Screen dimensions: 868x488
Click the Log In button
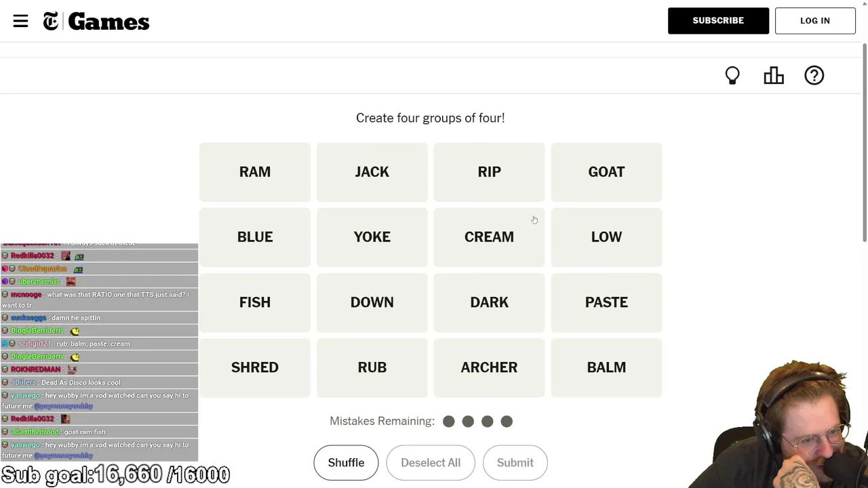click(814, 20)
